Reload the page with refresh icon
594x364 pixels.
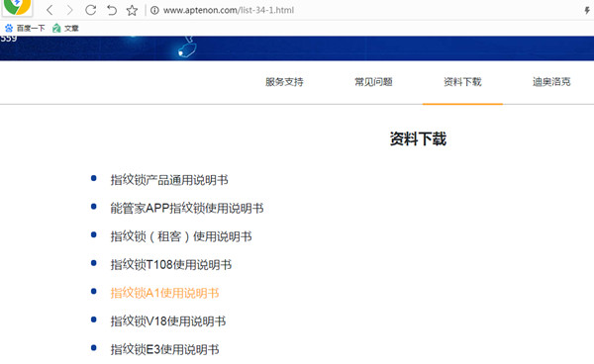90,10
